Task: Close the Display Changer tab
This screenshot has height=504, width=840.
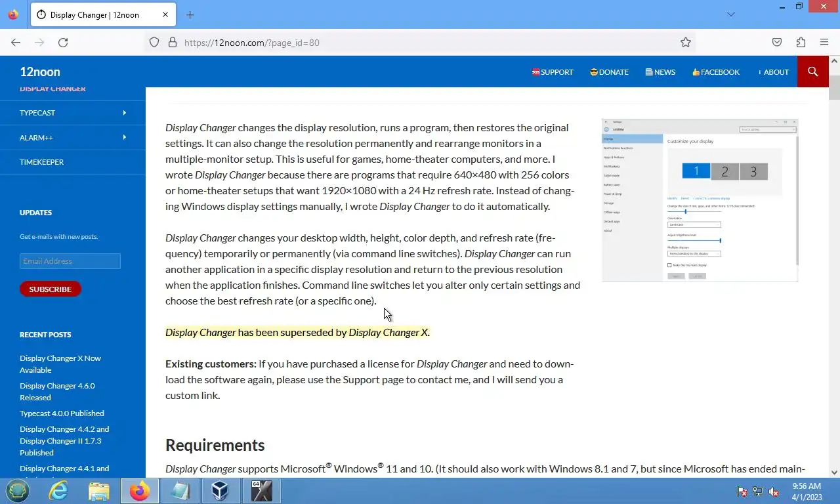Action: [x=165, y=14]
